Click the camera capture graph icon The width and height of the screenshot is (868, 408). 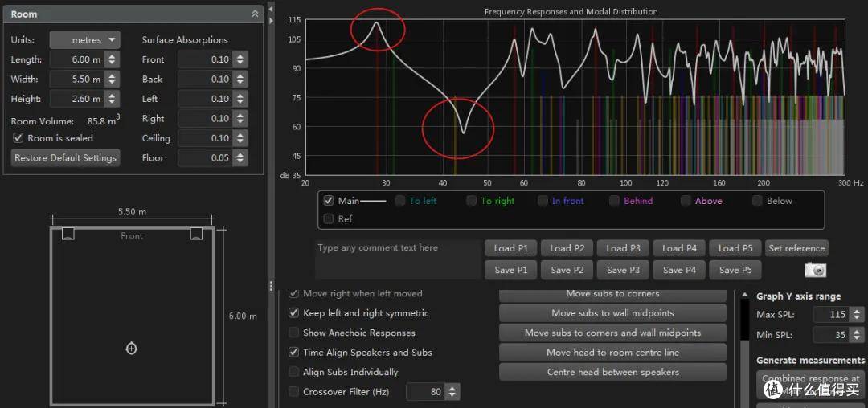(x=816, y=270)
